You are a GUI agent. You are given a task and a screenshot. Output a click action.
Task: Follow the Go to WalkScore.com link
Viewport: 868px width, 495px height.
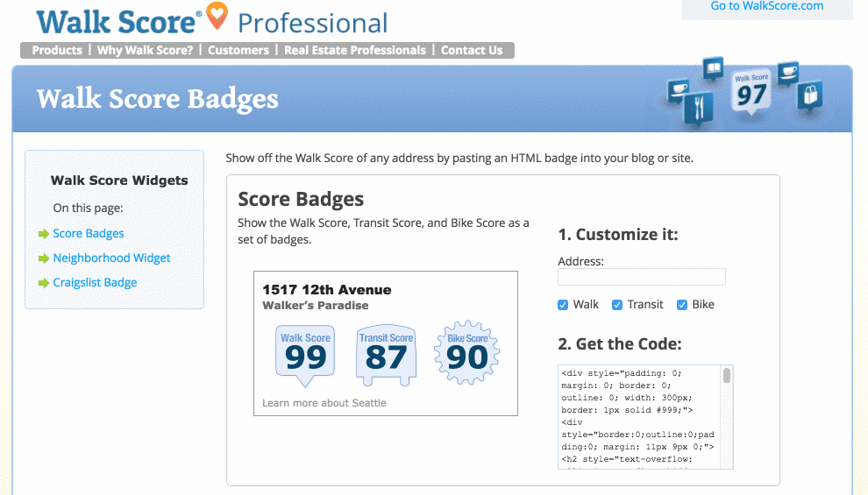766,6
